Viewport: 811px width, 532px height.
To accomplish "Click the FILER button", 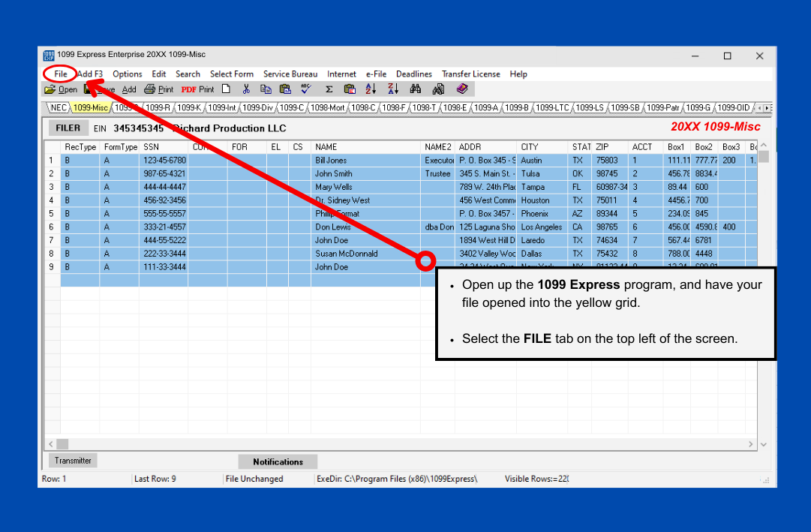I will pos(68,128).
